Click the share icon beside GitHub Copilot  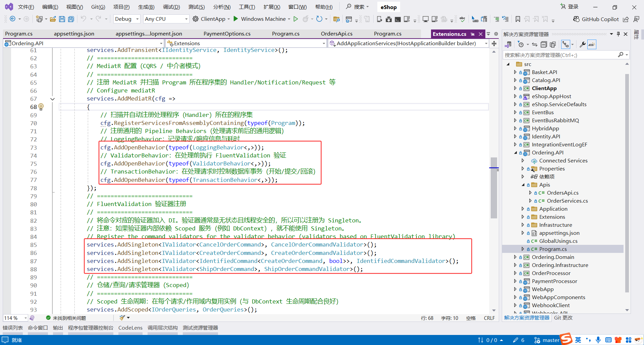pos(626,19)
